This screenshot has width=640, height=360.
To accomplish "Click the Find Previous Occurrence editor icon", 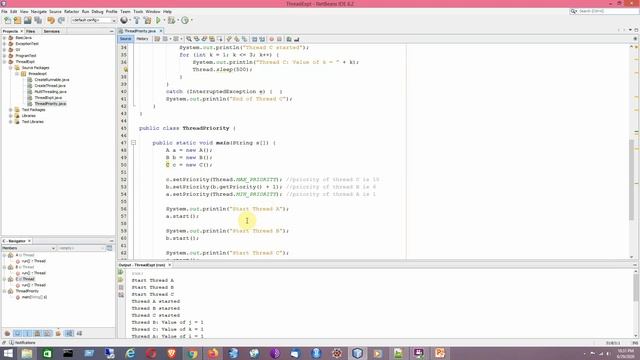I will tap(197, 39).
